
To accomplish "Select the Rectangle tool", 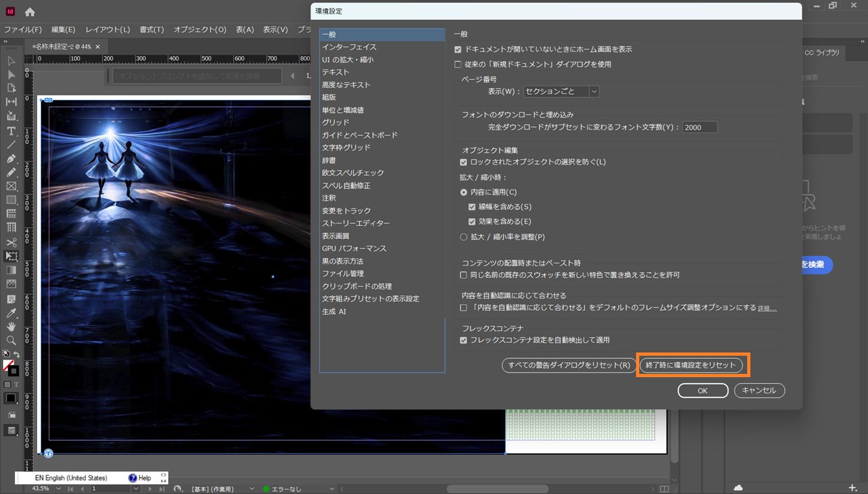I will (11, 200).
